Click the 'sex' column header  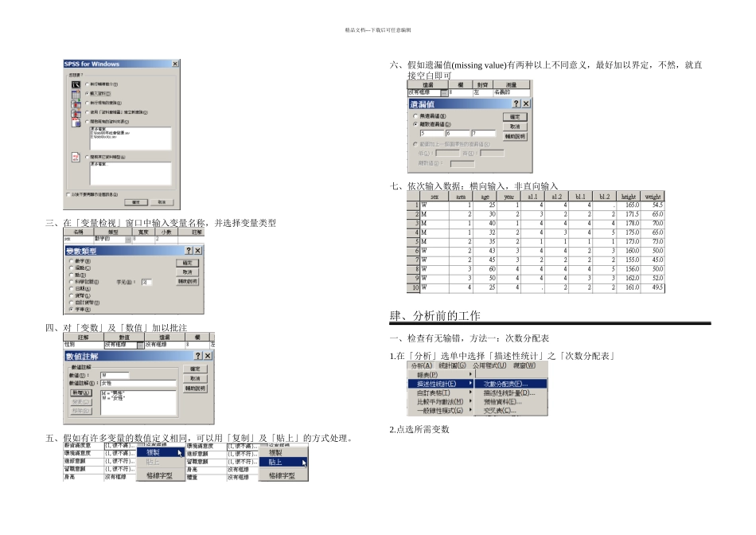(434, 197)
